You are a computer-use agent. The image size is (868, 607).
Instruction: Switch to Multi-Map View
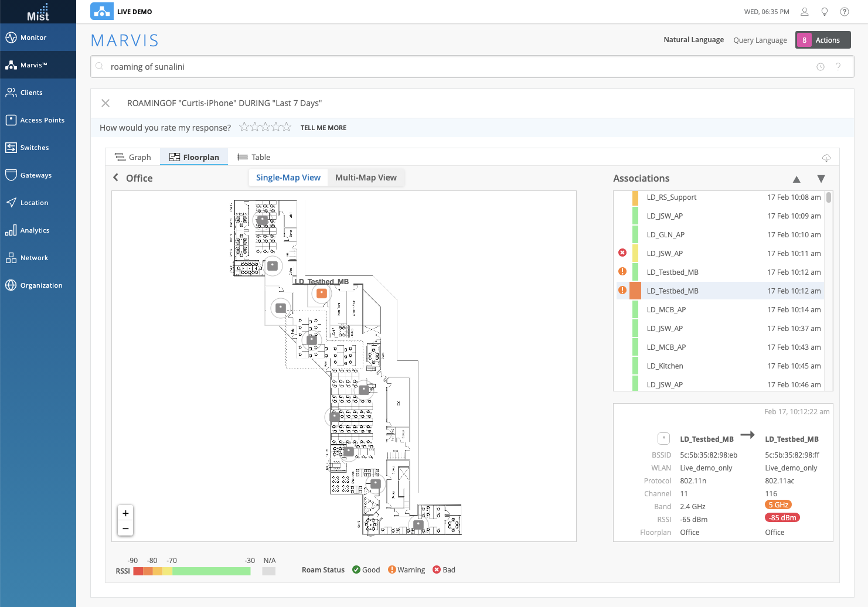366,178
